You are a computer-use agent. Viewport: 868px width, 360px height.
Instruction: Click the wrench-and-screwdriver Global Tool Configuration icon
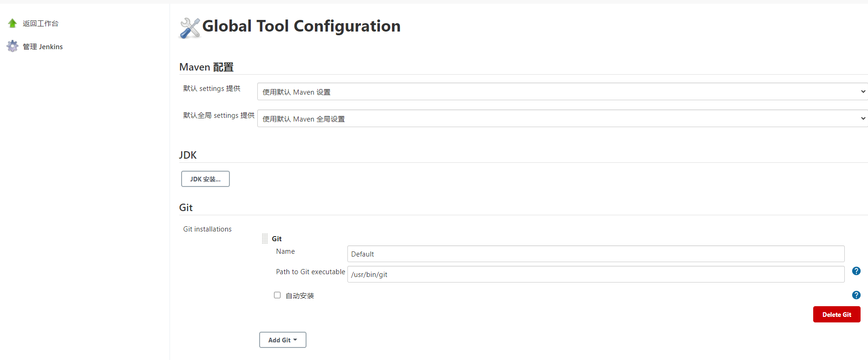point(190,28)
